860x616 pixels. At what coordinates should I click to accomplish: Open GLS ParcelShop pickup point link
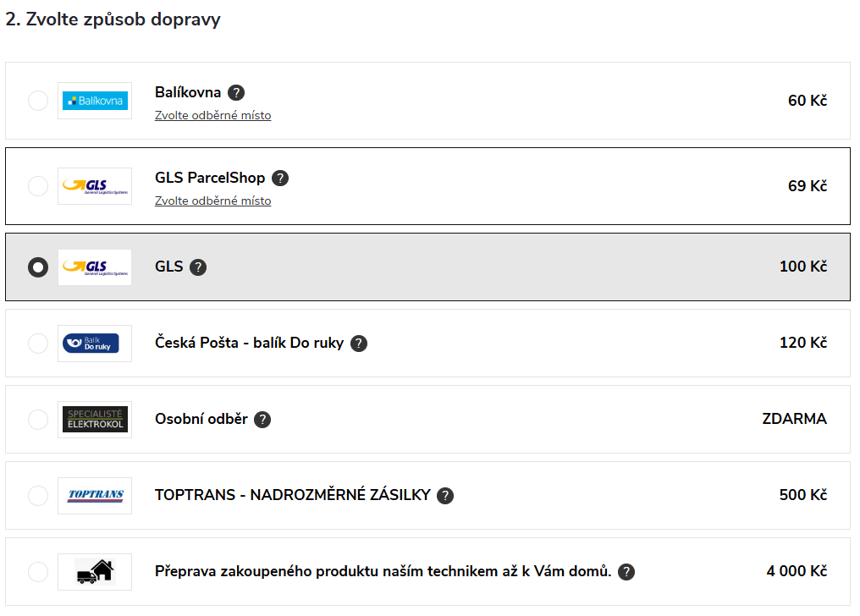(212, 201)
